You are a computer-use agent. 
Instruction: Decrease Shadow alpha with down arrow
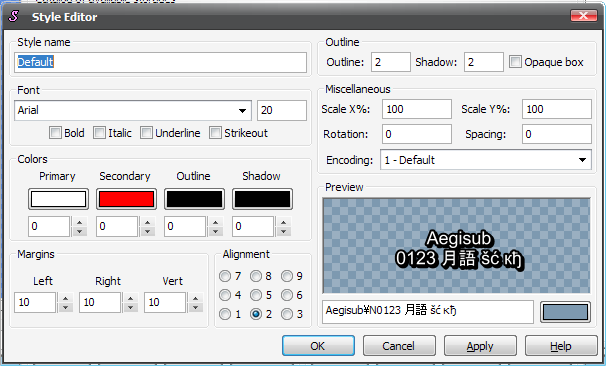pos(283,231)
